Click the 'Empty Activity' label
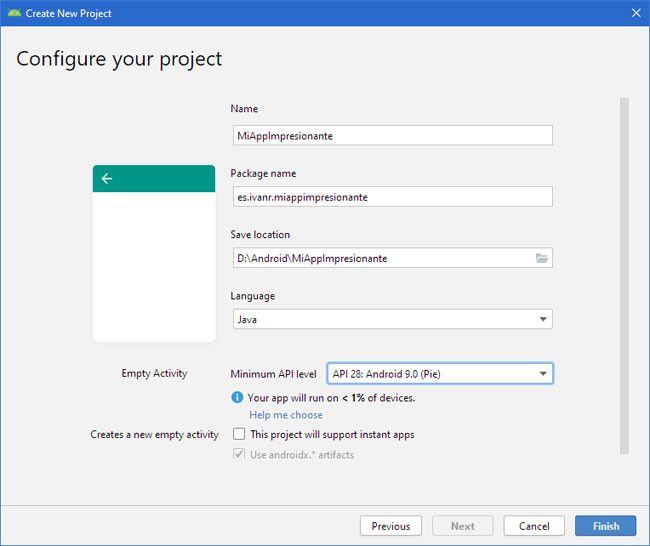 click(154, 373)
